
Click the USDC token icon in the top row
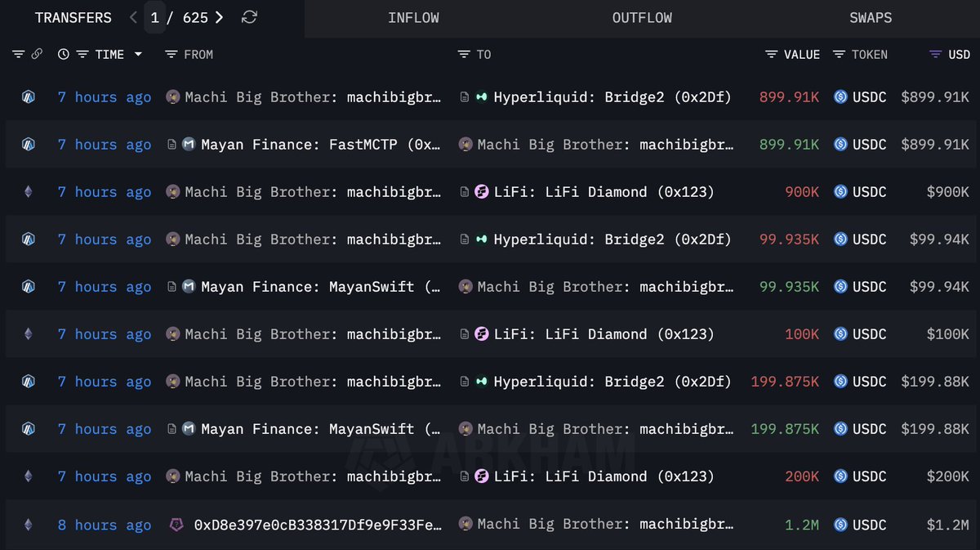[840, 96]
